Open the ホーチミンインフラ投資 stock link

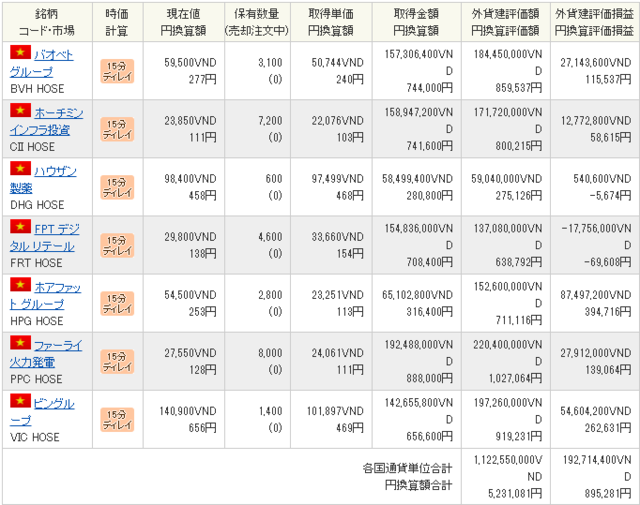[x=46, y=121]
